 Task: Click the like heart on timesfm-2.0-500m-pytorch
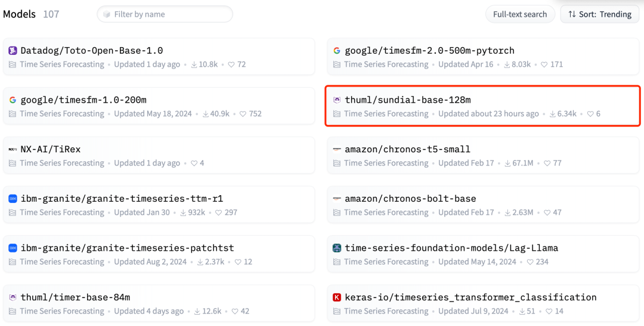pyautogui.click(x=544, y=64)
